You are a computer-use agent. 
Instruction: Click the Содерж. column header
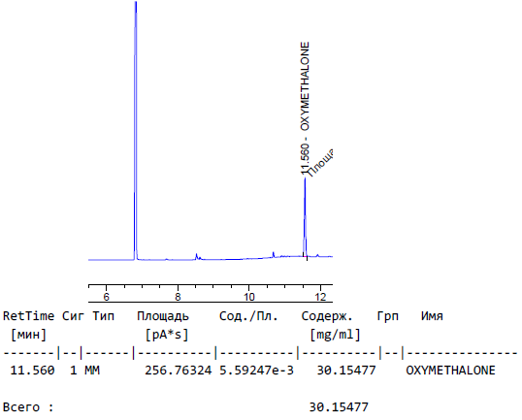pyautogui.click(x=327, y=316)
